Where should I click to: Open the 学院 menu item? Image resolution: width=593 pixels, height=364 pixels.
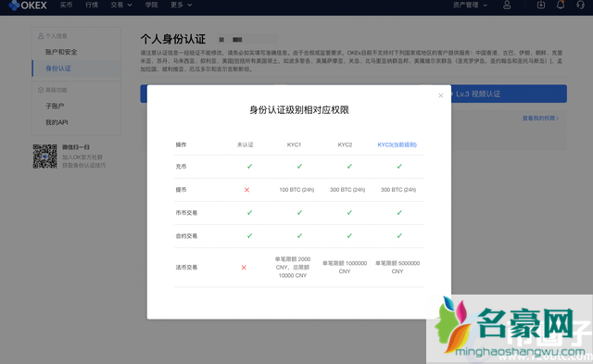[151, 5]
